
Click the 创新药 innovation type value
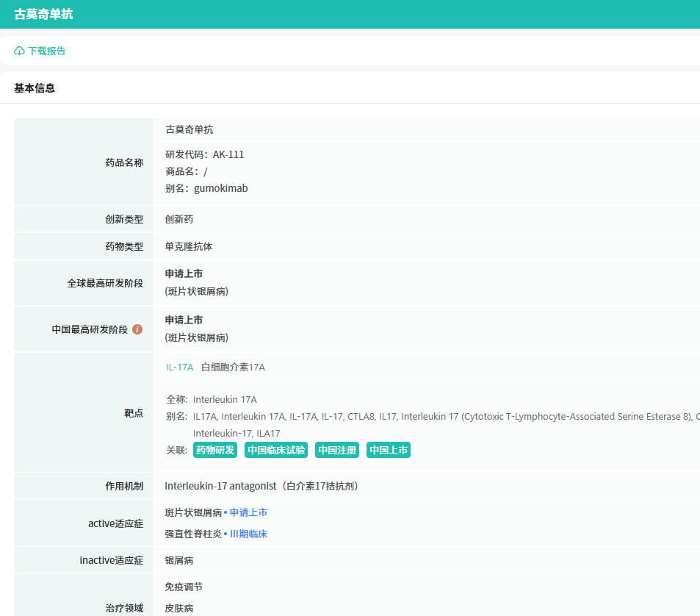(179, 219)
